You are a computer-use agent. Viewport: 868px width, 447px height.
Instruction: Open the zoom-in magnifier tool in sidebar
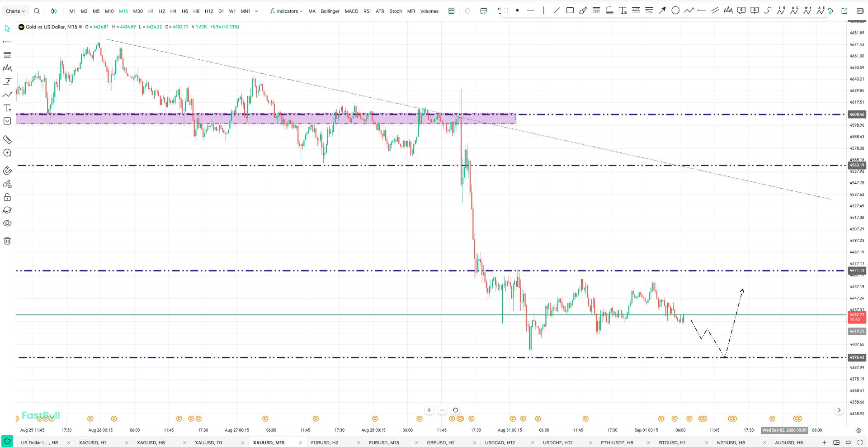(7, 153)
